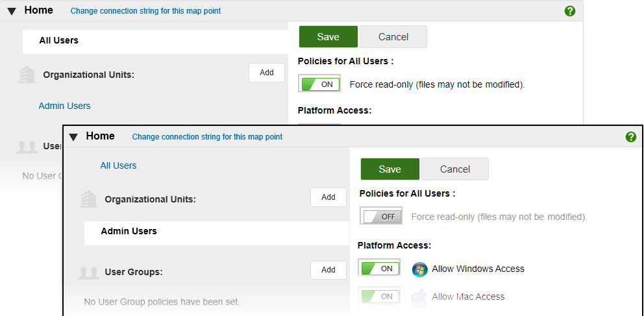Click the front panel's Change connection string link

(x=207, y=137)
